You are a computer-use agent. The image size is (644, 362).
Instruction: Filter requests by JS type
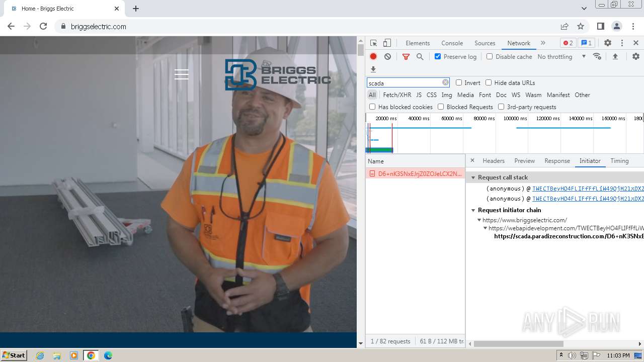tap(419, 95)
